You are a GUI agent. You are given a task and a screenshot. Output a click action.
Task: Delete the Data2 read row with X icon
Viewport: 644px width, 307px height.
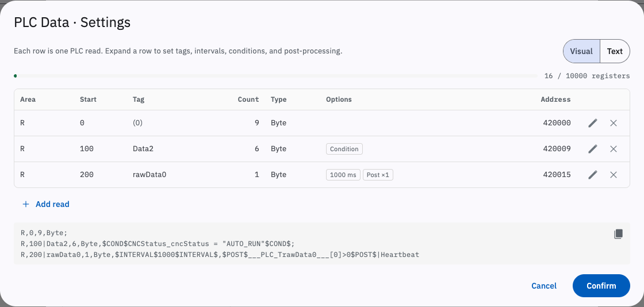(613, 149)
